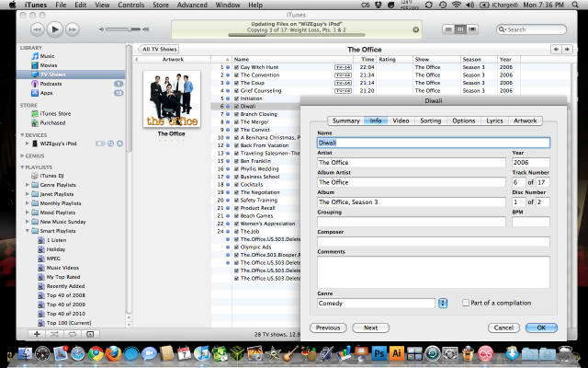Toggle Part of a compilation checkbox
Image resolution: width=588 pixels, height=368 pixels.
point(466,303)
